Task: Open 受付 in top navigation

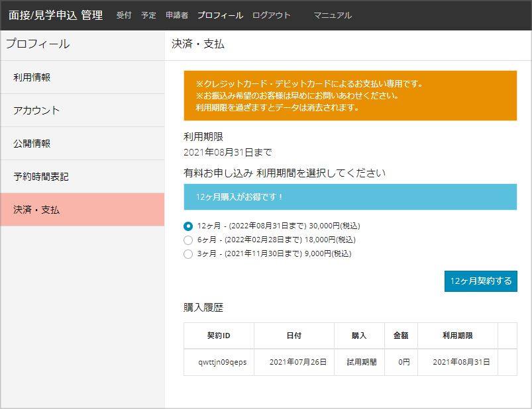Action: coord(124,15)
